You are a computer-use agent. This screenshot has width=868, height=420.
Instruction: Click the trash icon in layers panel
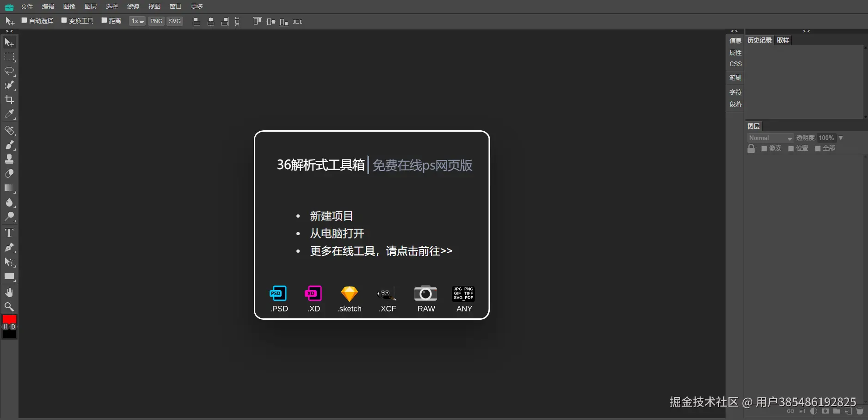point(860,411)
